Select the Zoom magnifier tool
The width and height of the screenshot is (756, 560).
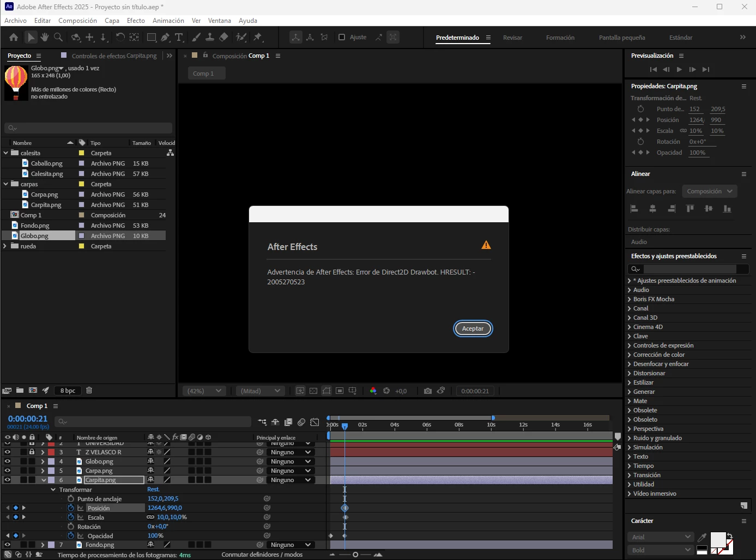pos(58,37)
